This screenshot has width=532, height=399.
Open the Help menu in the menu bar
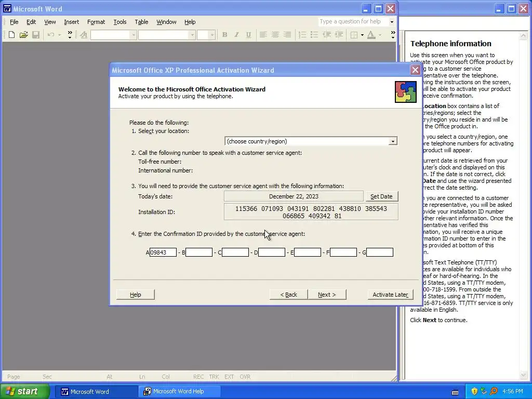(x=190, y=22)
